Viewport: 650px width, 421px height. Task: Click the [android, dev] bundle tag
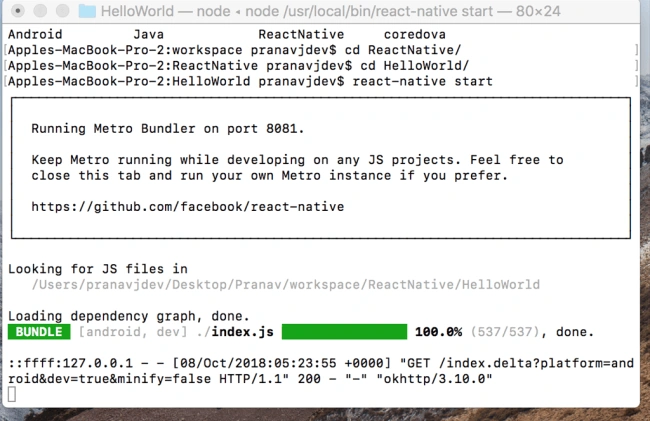point(133,332)
